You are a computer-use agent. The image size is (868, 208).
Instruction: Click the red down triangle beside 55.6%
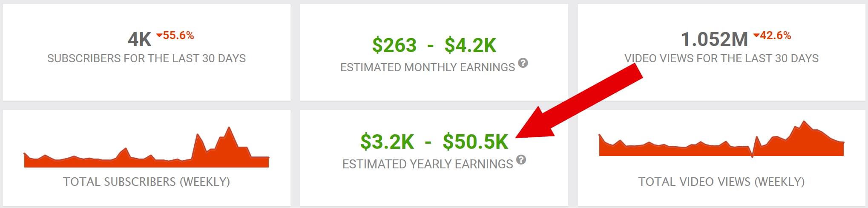tap(159, 35)
